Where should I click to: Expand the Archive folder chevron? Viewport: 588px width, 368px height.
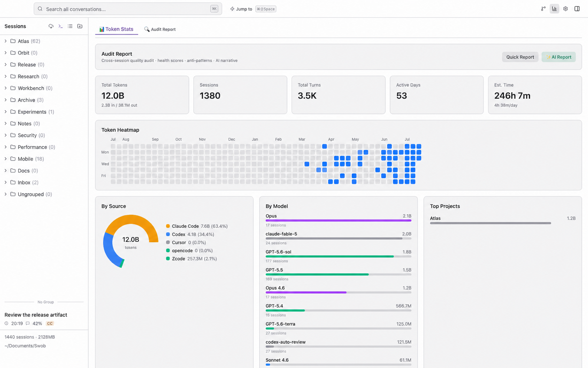pos(6,100)
